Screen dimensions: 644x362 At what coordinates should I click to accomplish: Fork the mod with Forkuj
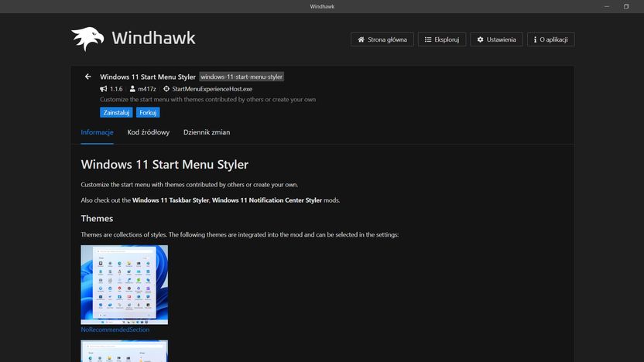pyautogui.click(x=148, y=112)
